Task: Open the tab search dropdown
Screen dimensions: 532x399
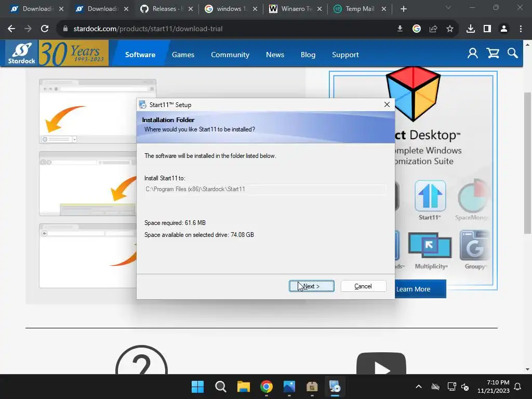Action: 448,7
